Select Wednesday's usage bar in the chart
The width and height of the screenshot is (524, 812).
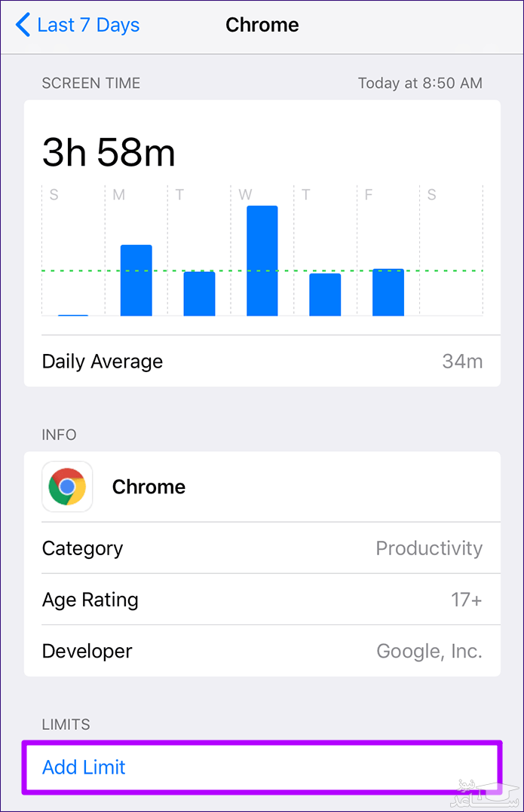262,261
